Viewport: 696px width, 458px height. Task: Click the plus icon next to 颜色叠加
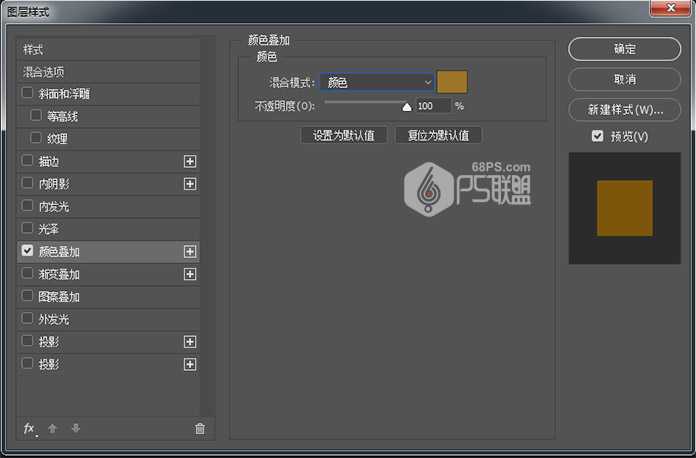189,252
